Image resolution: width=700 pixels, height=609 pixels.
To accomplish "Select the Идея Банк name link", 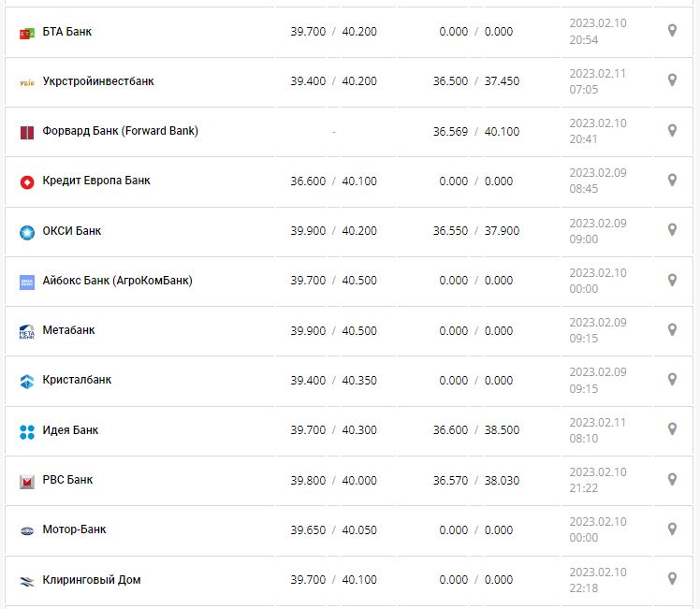I will click(70, 430).
